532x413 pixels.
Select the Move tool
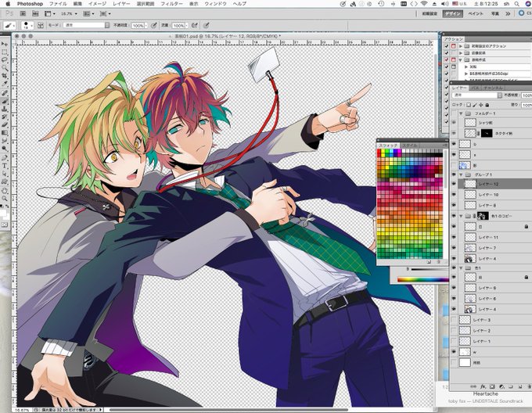pyautogui.click(x=5, y=44)
